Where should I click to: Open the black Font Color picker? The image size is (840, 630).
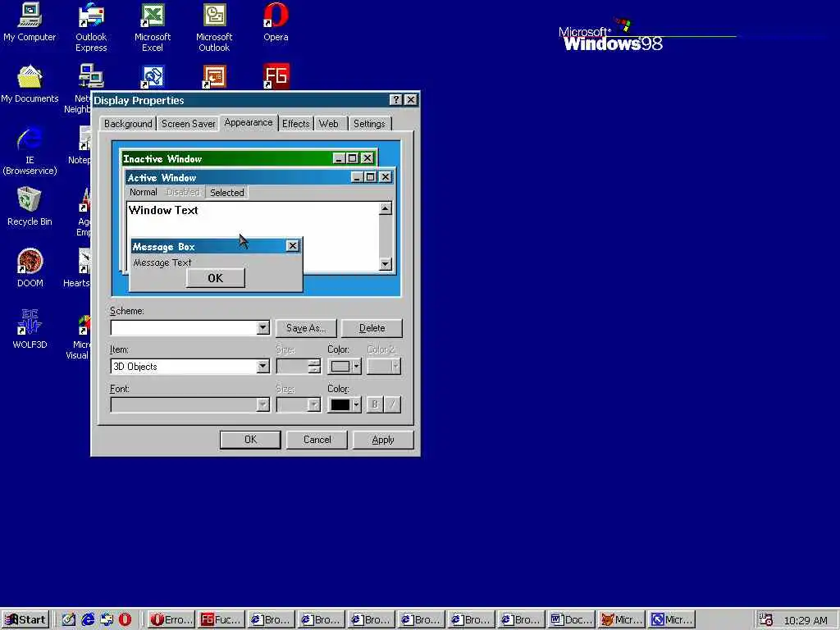tap(345, 404)
